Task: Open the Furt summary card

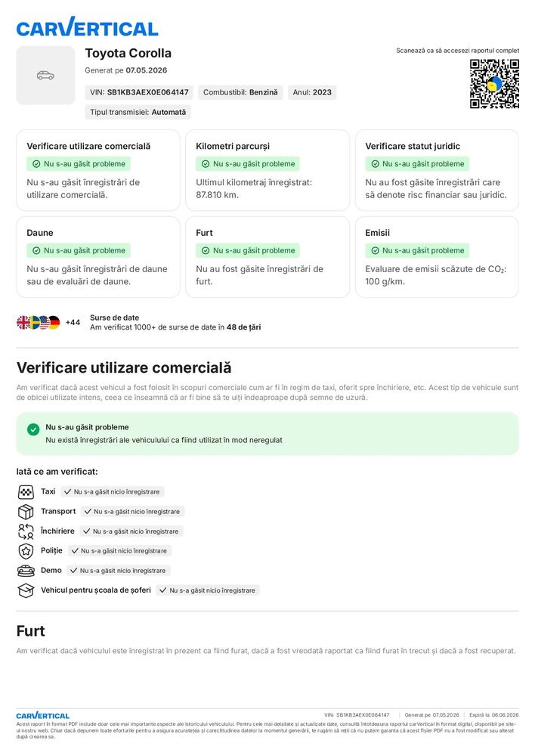Action: point(267,257)
